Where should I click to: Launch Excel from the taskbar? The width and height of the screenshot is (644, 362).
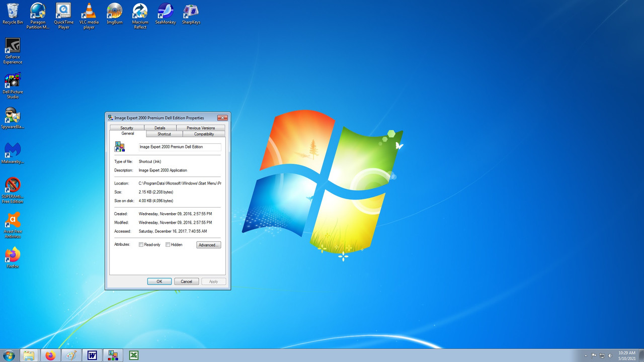click(133, 355)
